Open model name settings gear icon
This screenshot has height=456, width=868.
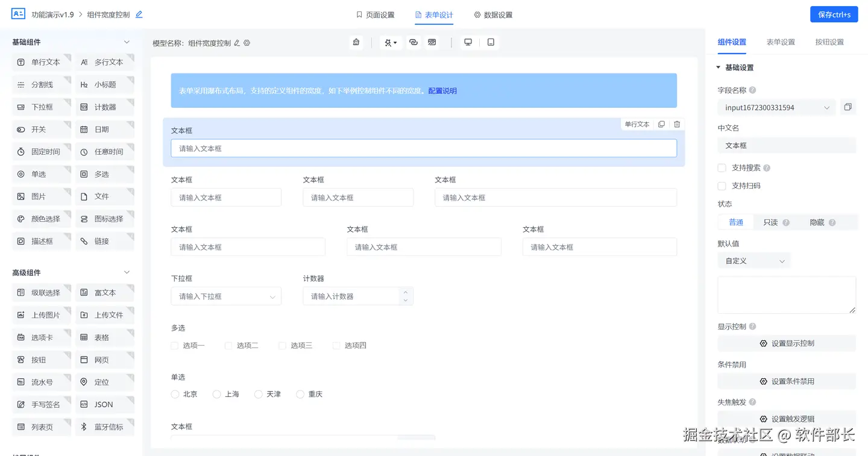pyautogui.click(x=247, y=43)
